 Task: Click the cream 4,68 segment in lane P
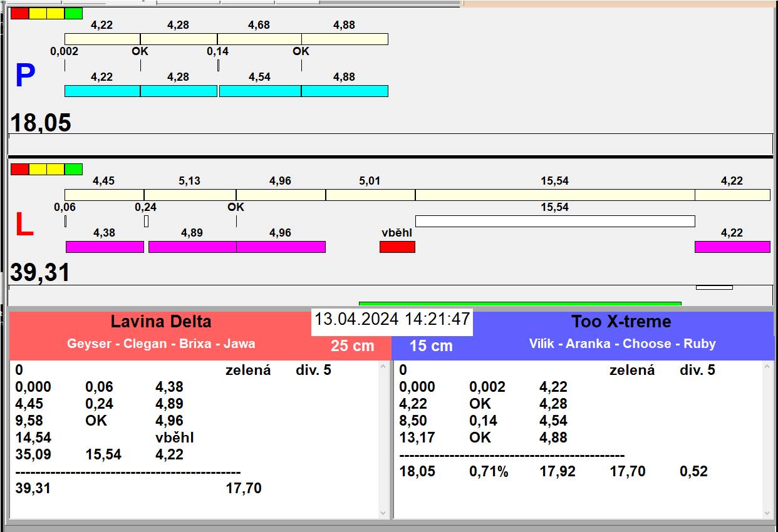(x=259, y=39)
